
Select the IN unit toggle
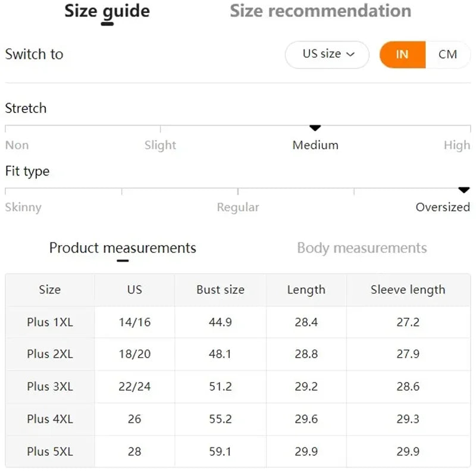pyautogui.click(x=402, y=54)
